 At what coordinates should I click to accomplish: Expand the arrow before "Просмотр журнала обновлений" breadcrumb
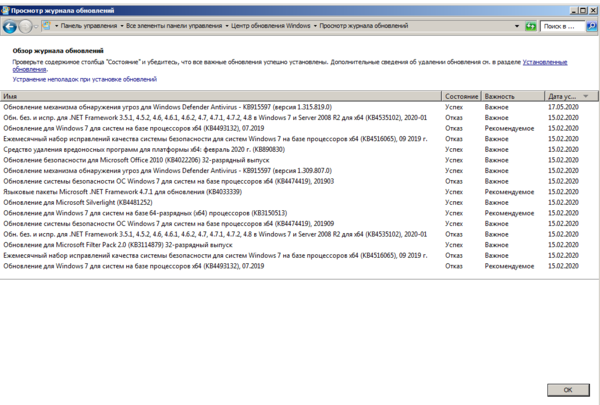(x=315, y=26)
